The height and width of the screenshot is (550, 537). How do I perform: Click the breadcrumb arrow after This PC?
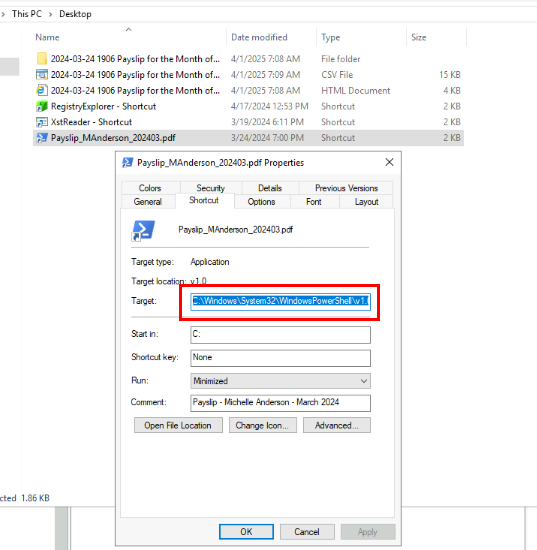[51, 14]
